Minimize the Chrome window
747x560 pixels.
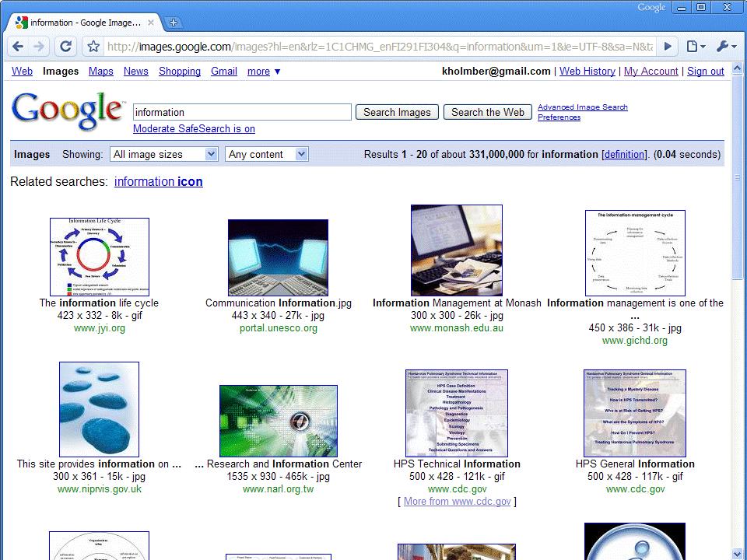click(682, 8)
